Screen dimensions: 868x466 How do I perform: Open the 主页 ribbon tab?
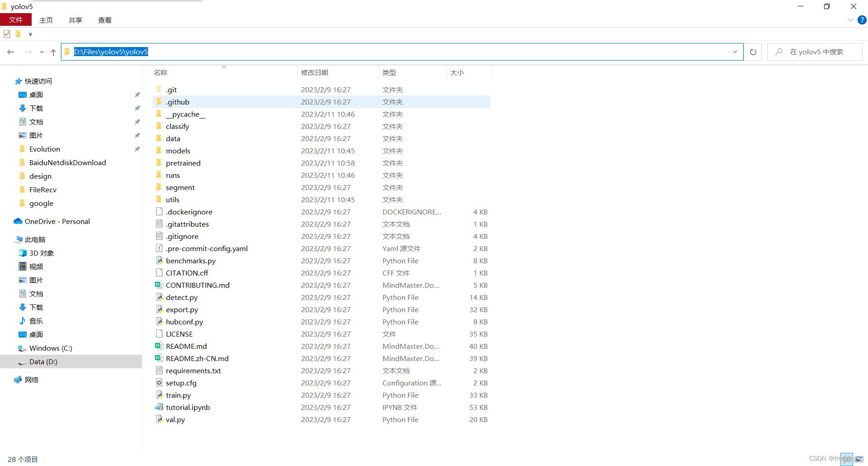(x=46, y=20)
